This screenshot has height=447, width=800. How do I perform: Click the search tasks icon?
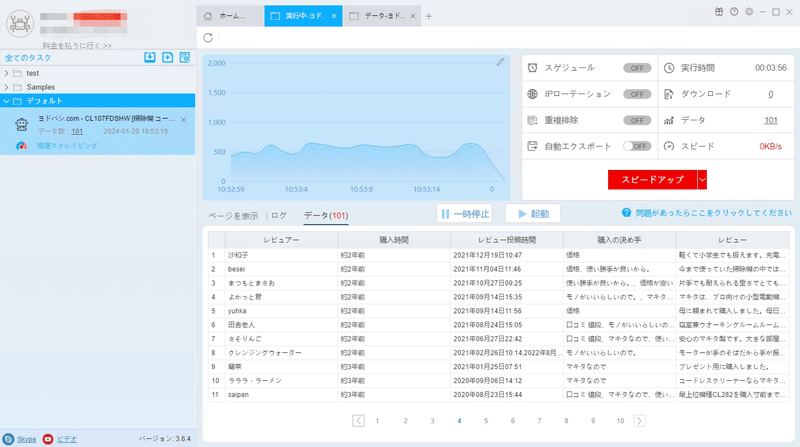click(x=185, y=57)
